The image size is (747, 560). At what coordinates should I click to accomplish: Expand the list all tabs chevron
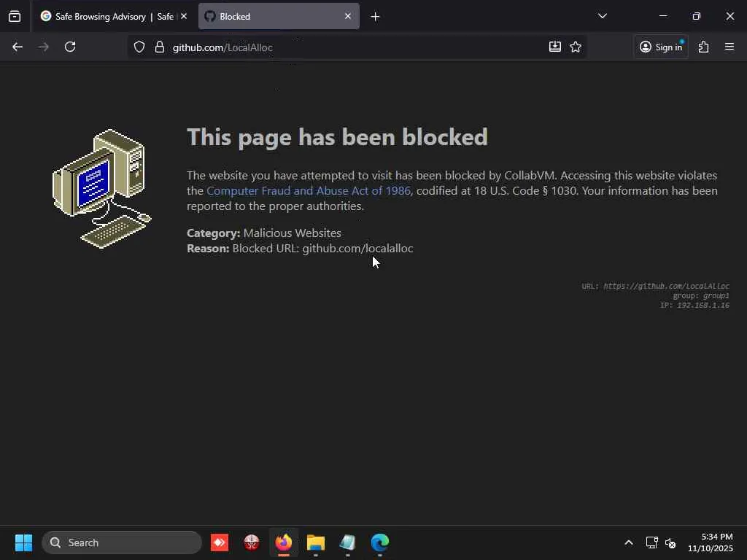602,16
